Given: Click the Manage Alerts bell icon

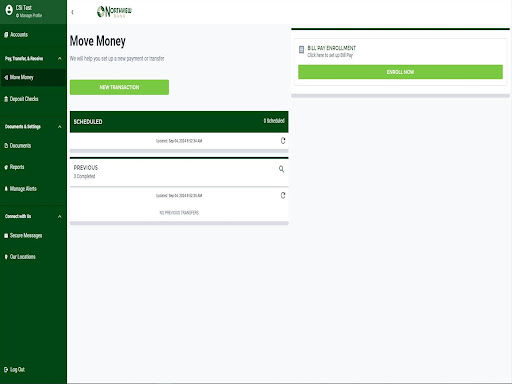Looking at the screenshot, I should [x=6, y=189].
